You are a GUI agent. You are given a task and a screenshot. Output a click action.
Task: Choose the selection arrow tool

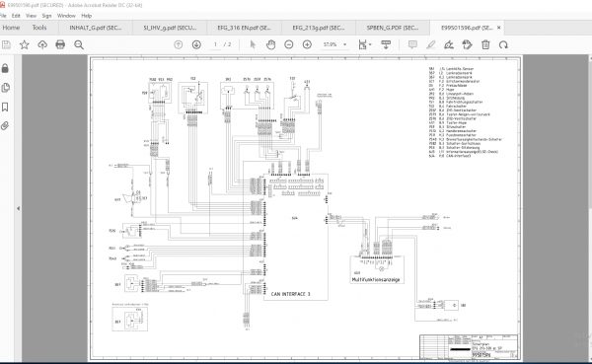tap(253, 44)
